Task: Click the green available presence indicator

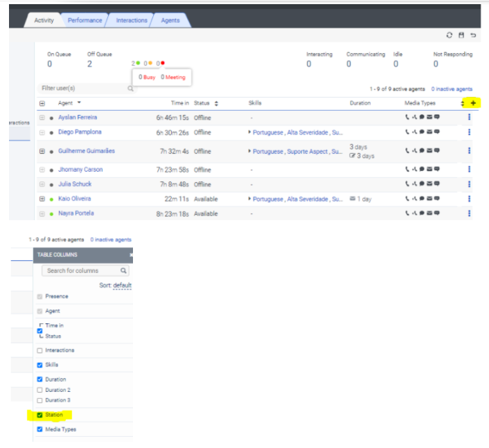Action: click(x=138, y=63)
